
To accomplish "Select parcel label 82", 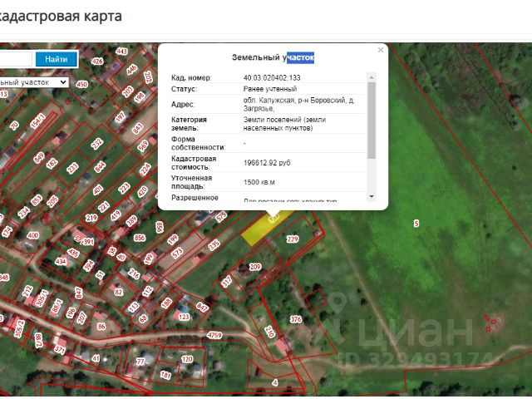I will click(118, 292).
